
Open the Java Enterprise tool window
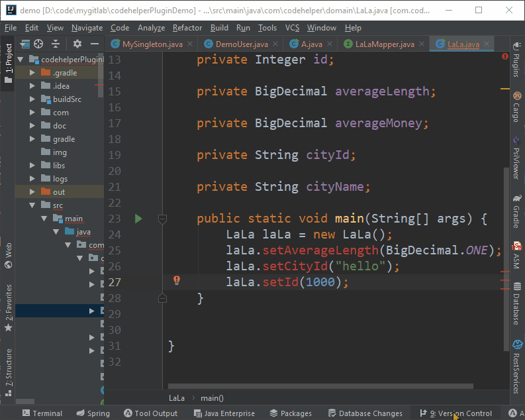click(224, 413)
